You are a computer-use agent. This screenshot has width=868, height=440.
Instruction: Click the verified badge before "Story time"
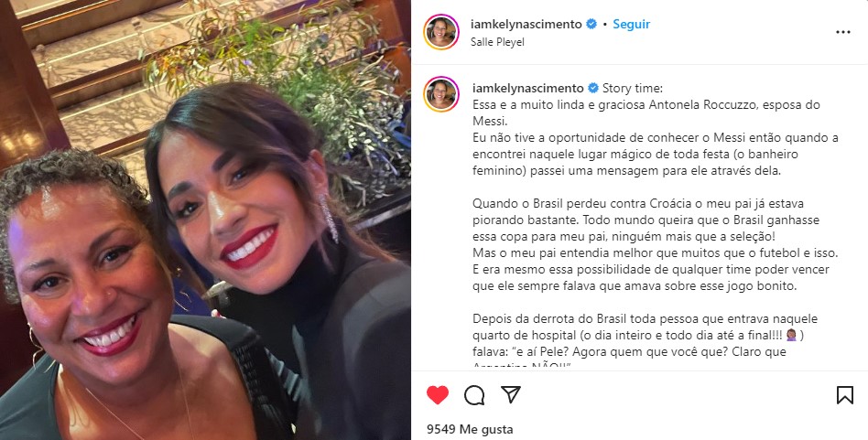[x=593, y=88]
